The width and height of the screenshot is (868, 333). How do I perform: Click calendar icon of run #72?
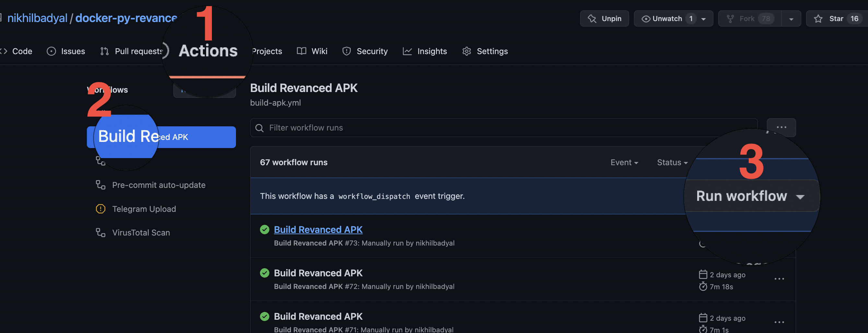pyautogui.click(x=703, y=274)
